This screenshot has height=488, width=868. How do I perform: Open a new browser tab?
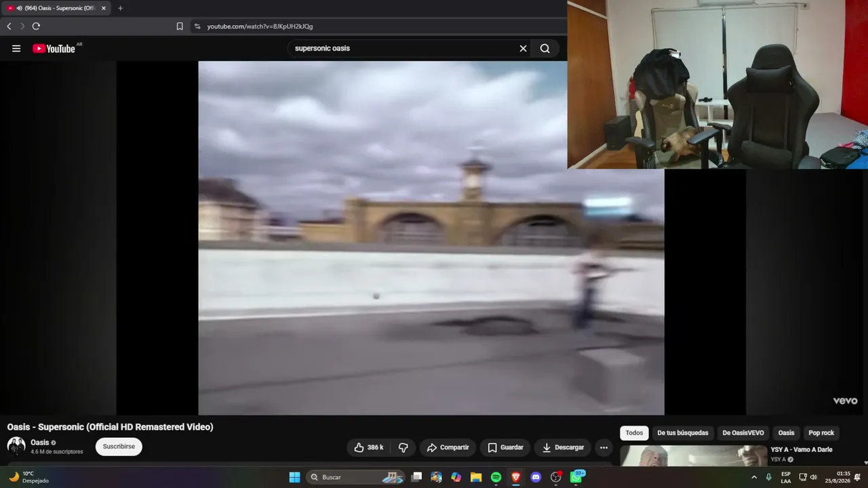tap(120, 8)
